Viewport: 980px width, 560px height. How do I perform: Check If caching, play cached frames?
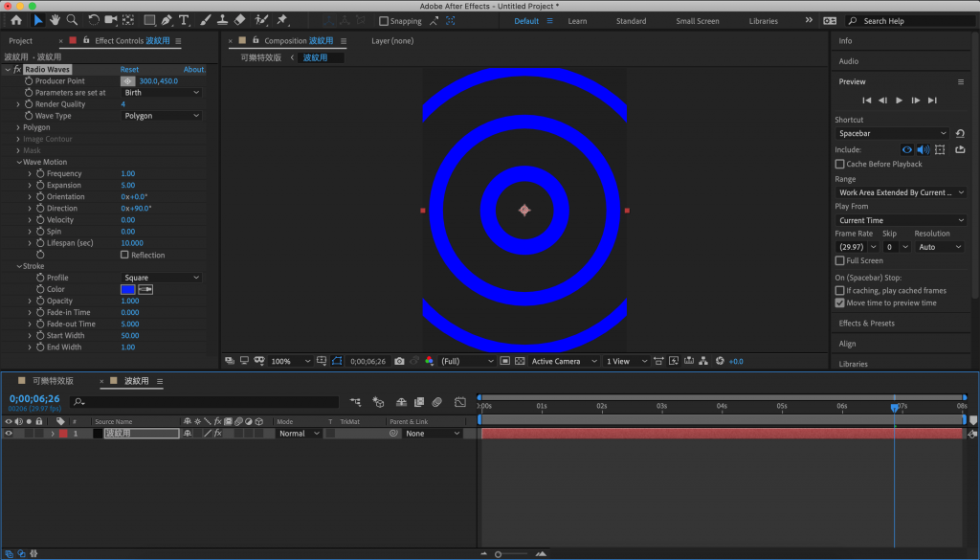[x=839, y=291]
